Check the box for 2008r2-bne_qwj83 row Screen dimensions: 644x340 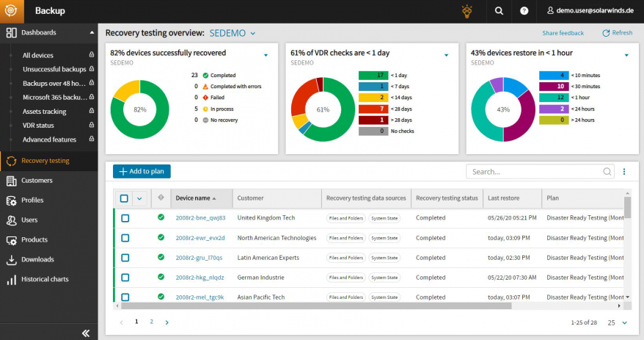pos(125,218)
